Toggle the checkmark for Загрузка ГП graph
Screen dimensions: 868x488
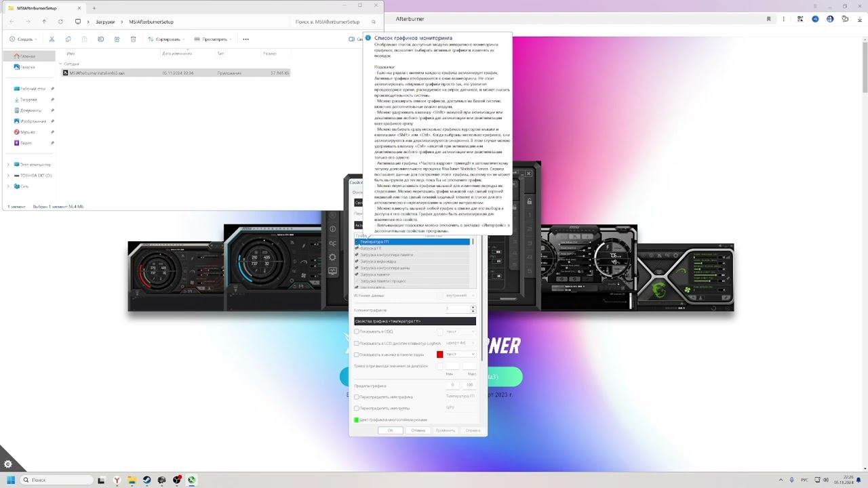pos(357,248)
